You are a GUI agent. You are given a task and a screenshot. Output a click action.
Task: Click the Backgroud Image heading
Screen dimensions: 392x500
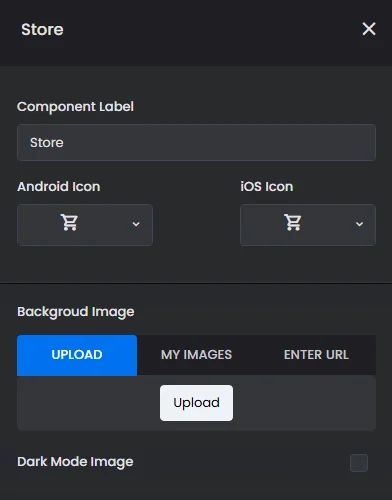coord(76,312)
